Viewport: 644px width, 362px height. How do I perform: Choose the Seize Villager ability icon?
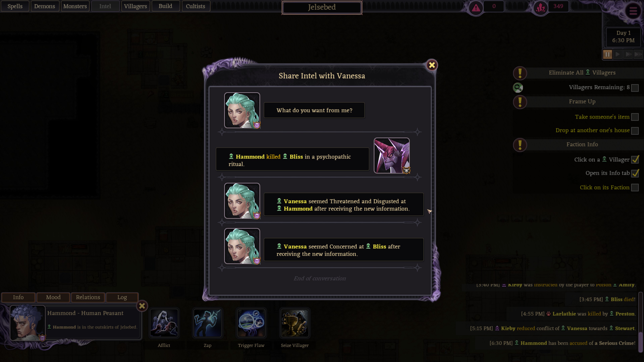[x=295, y=323]
